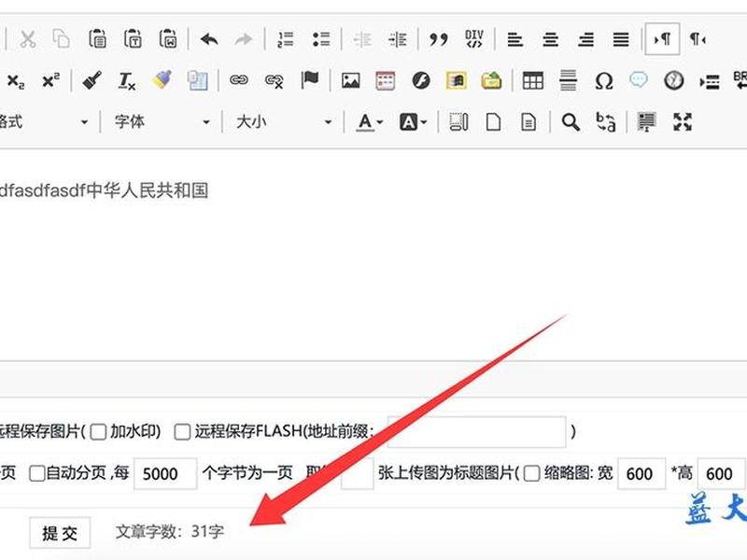This screenshot has width=747, height=560.
Task: Enable the 缩略图 thumbnail checkbox
Action: click(531, 473)
